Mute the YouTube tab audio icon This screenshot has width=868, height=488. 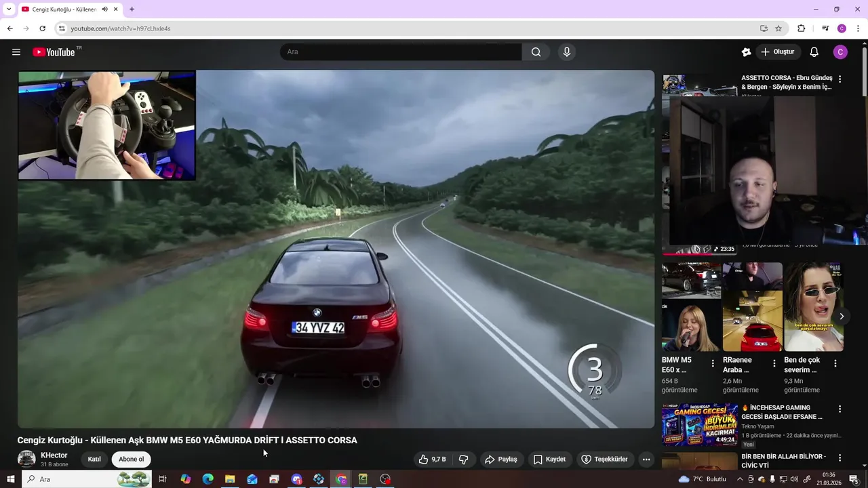(104, 9)
